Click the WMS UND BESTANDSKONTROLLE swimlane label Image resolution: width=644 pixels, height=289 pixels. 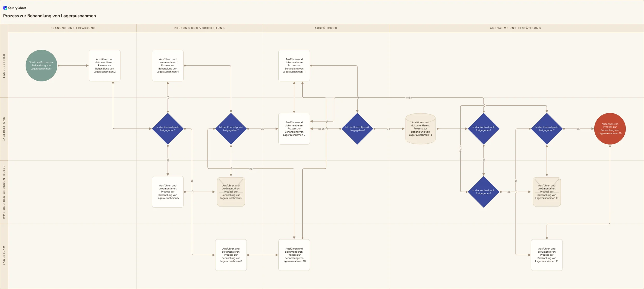(4, 192)
